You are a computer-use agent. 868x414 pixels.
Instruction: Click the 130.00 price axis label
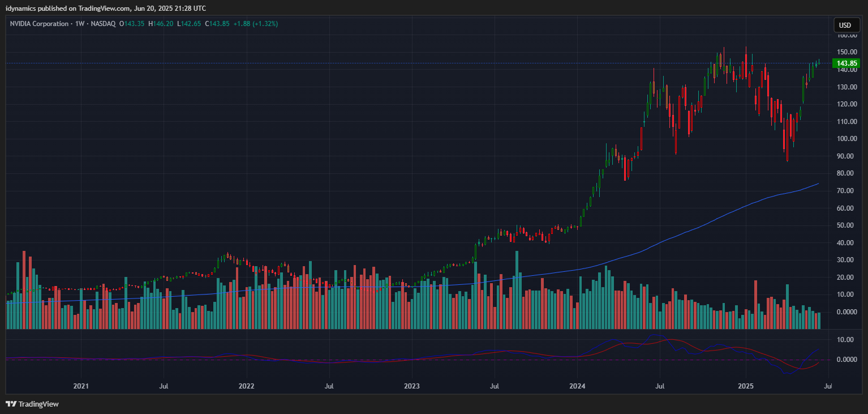[846, 87]
